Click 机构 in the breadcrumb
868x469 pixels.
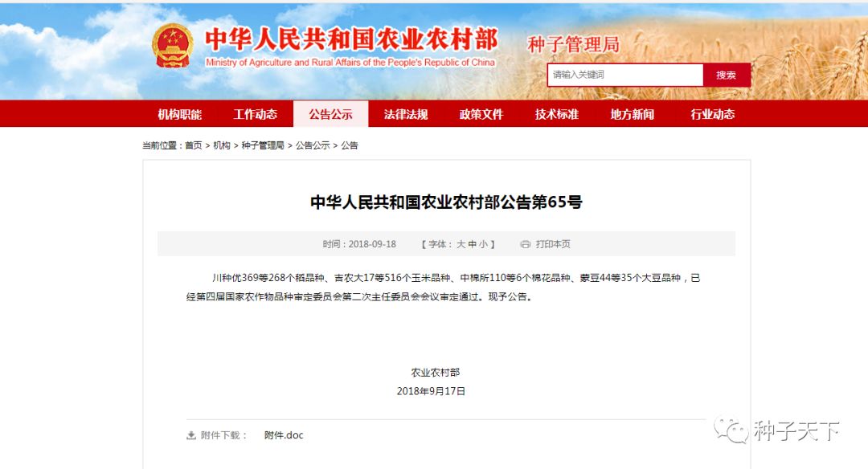[222, 145]
